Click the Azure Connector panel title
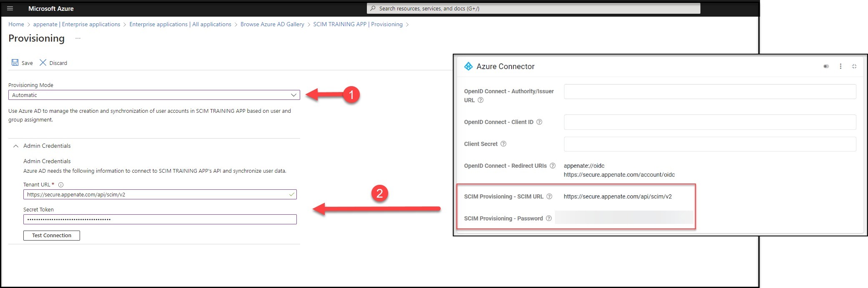This screenshot has height=288, width=868. pos(505,66)
